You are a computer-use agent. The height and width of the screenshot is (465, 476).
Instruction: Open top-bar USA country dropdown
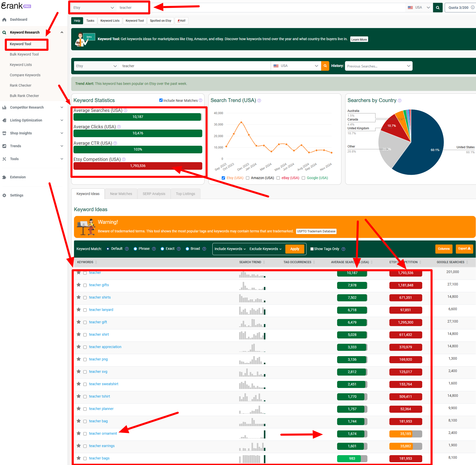419,8
